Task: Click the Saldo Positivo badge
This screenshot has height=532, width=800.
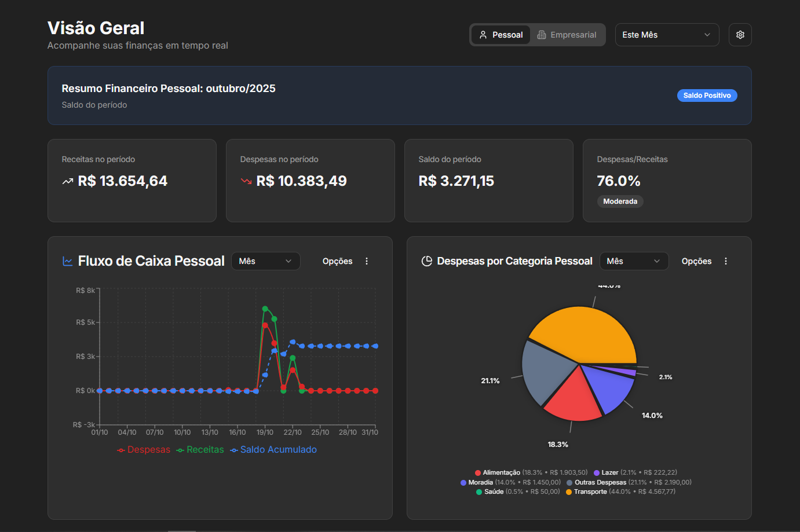Action: pos(707,96)
